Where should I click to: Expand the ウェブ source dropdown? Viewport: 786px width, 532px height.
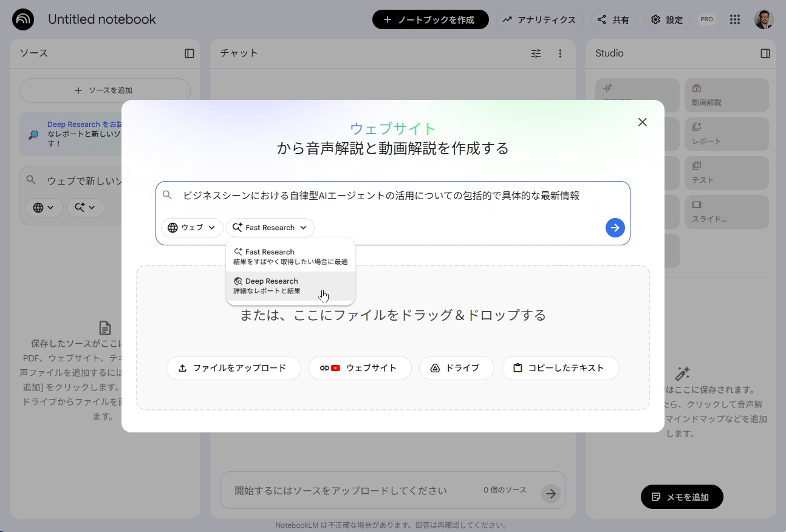(x=192, y=228)
